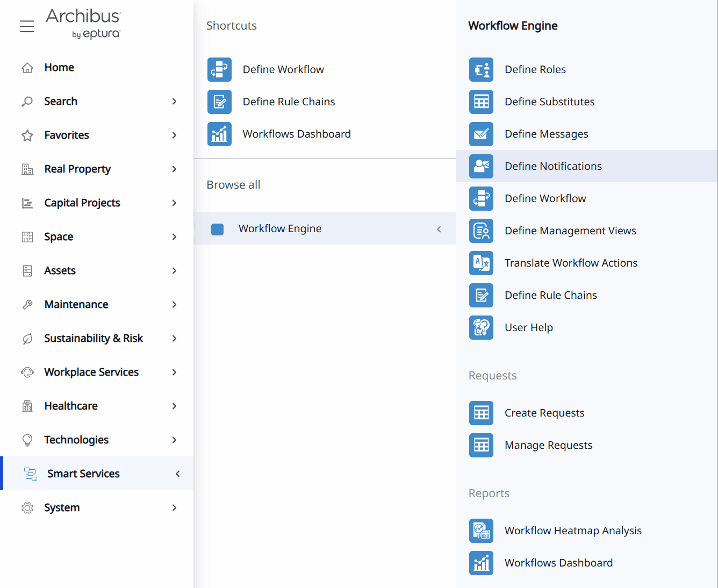
Task: Open the Technologies menu item
Action: [97, 440]
